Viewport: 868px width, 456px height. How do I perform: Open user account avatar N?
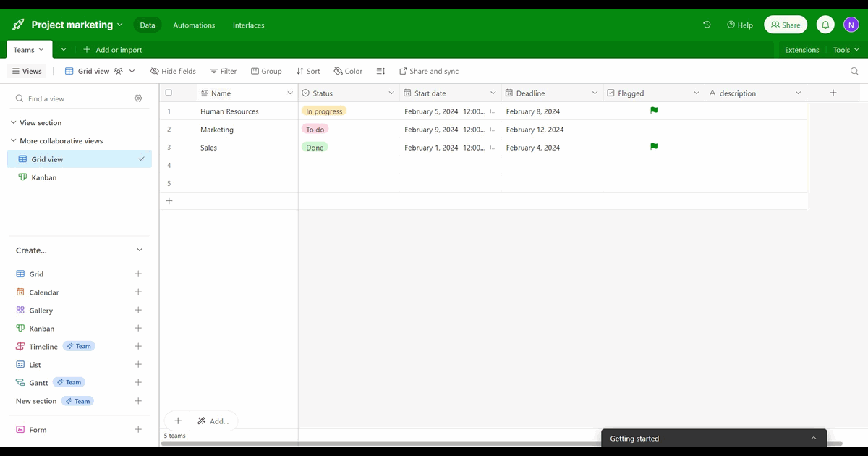click(x=851, y=25)
